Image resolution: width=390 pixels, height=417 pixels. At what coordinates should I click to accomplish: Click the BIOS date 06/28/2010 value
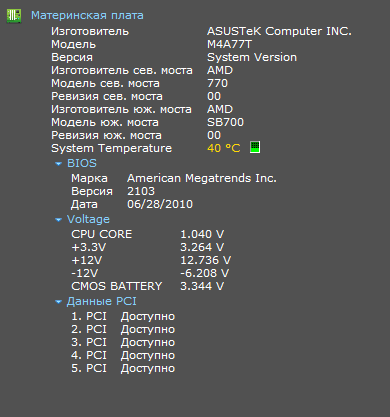(160, 204)
